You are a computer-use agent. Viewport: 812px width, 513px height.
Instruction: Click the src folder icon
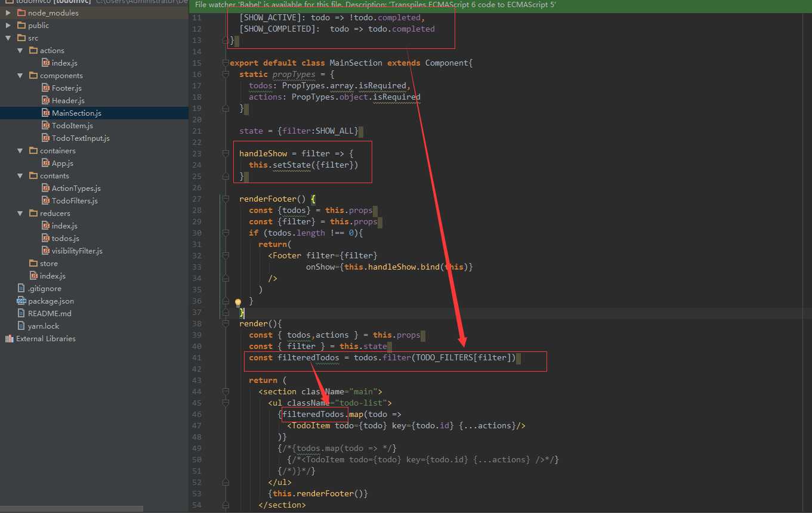pyautogui.click(x=22, y=38)
